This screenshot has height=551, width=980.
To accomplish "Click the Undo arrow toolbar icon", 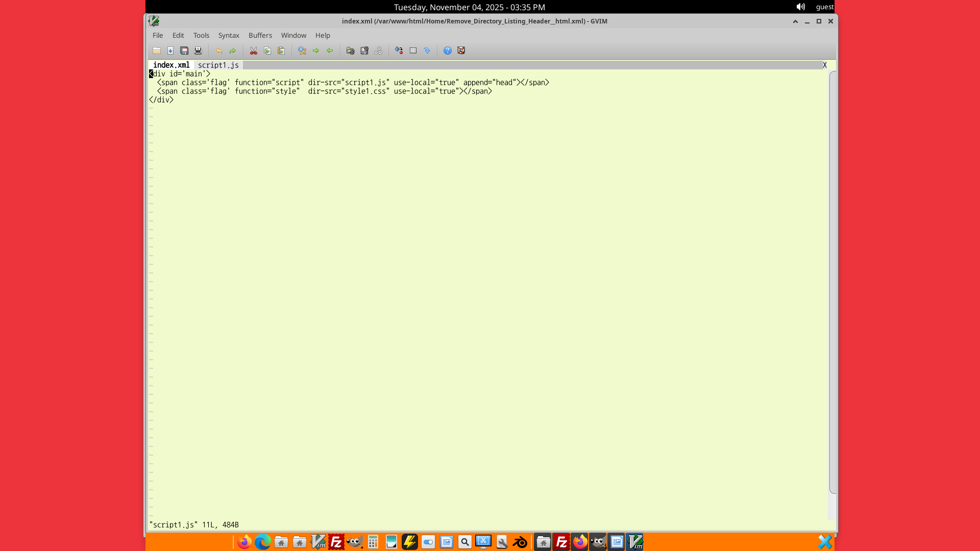I will click(219, 51).
